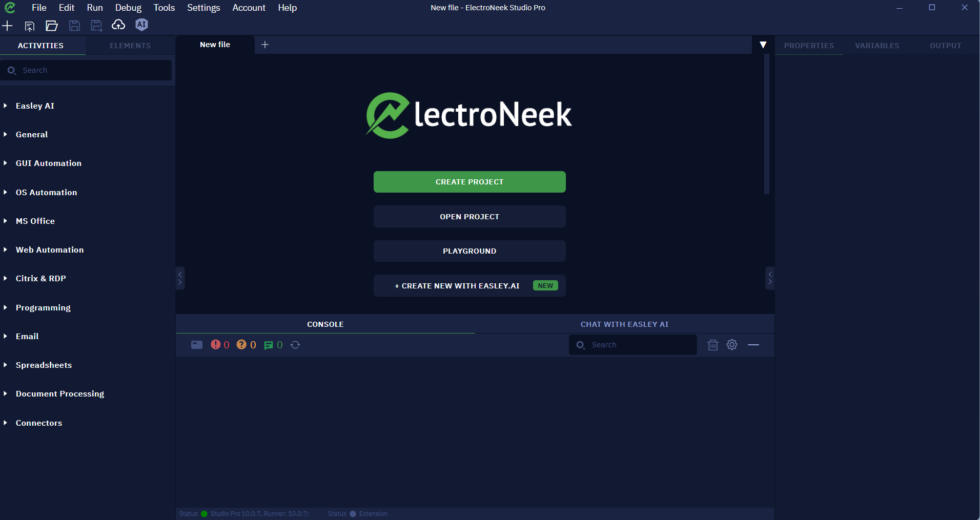Image resolution: width=980 pixels, height=520 pixels.
Task: Open the Debug menu
Action: click(x=128, y=8)
